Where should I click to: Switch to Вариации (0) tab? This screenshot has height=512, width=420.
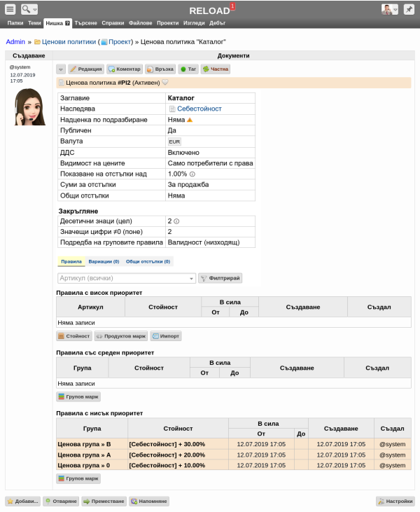104,261
